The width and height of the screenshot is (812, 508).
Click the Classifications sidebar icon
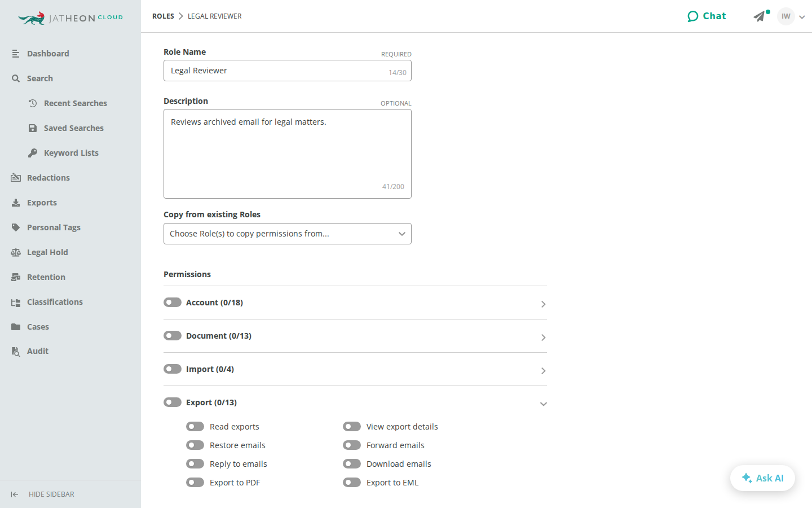(16, 302)
